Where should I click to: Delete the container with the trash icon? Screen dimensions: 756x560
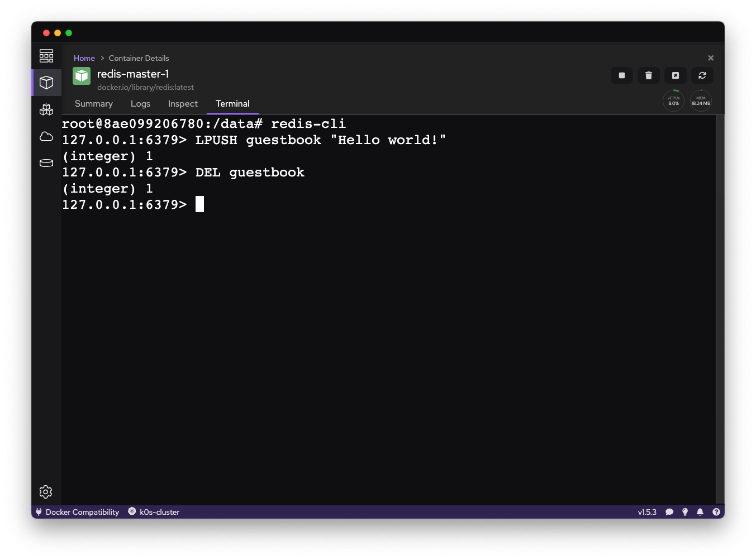coord(649,75)
